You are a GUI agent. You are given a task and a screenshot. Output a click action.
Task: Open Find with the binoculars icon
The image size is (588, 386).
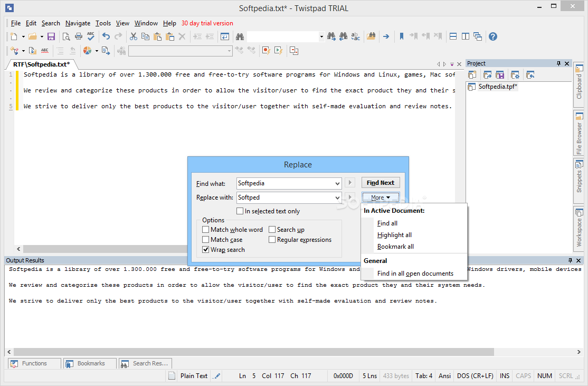[x=240, y=36]
